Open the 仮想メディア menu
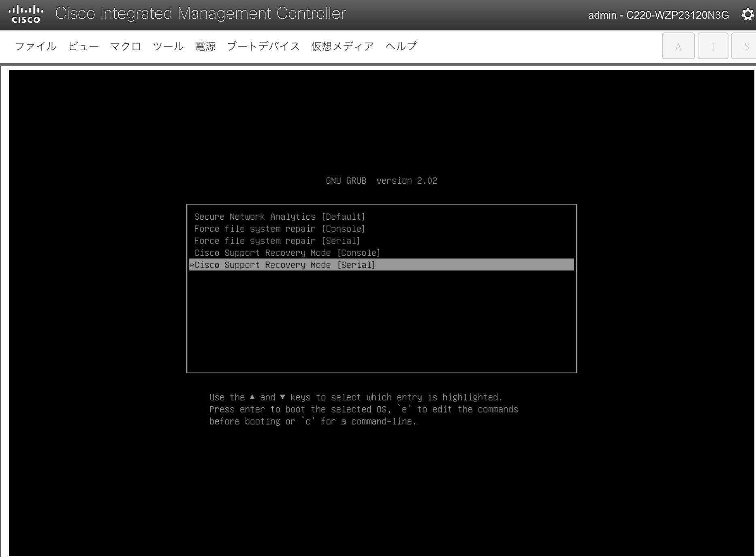The height and width of the screenshot is (557, 756). click(x=342, y=46)
